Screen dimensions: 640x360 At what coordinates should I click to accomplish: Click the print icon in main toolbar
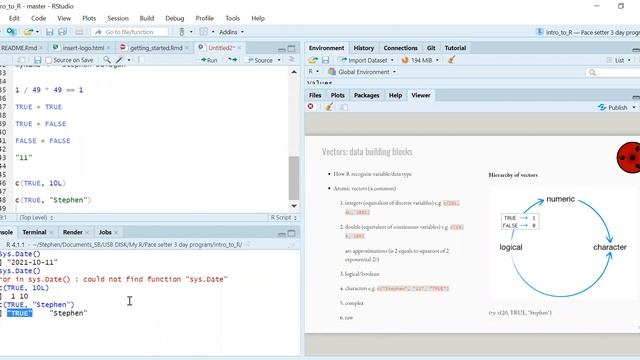coord(79,32)
